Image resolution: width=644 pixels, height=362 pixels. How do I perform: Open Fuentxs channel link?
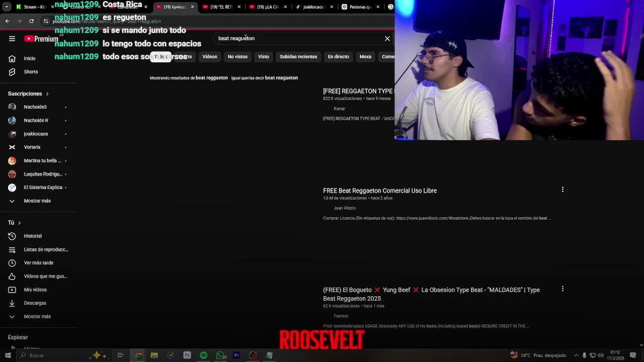click(x=341, y=316)
